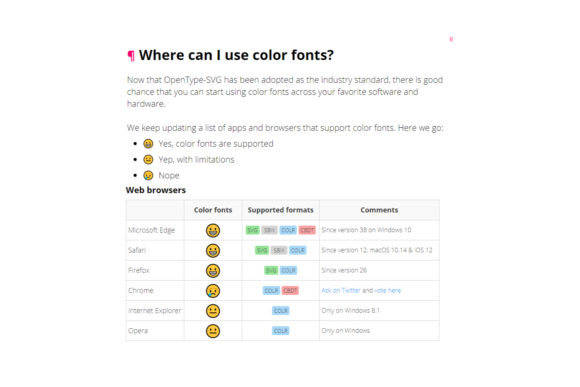This screenshot has height=387, width=580.
Task: Click the gray SBIX badge in Safari row
Action: tap(279, 250)
